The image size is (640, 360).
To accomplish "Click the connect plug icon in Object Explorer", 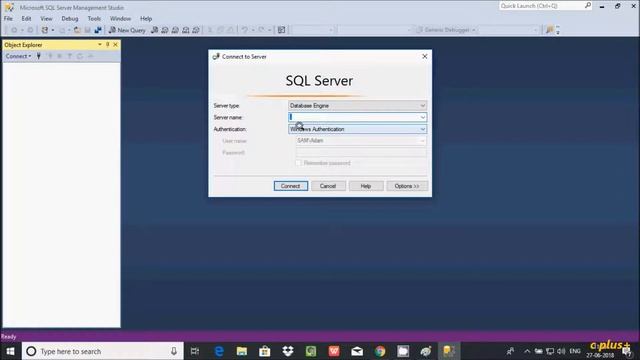I will [x=39, y=56].
